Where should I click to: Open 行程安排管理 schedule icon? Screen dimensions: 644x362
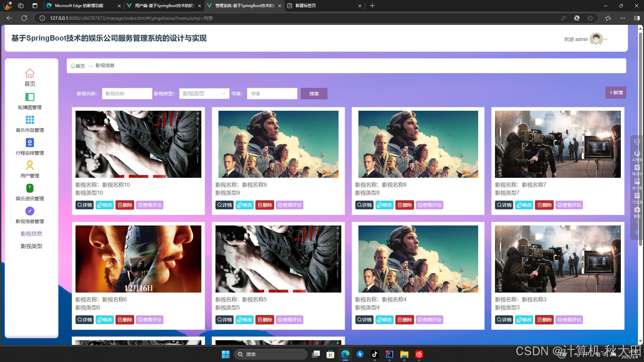30,143
